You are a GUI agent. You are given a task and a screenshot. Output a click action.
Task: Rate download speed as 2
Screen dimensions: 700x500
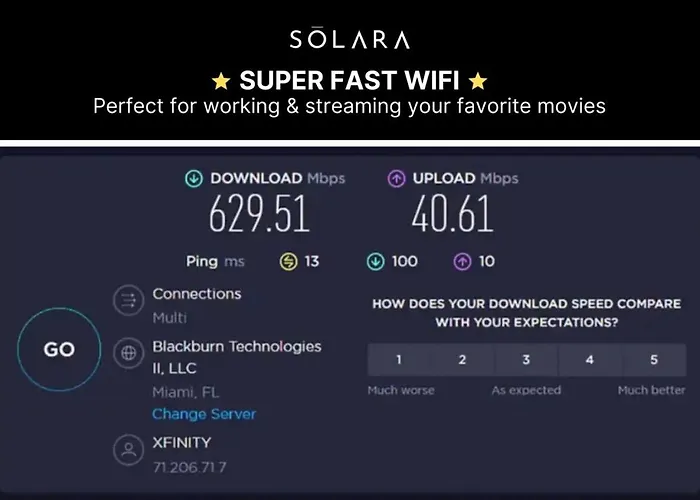click(462, 360)
